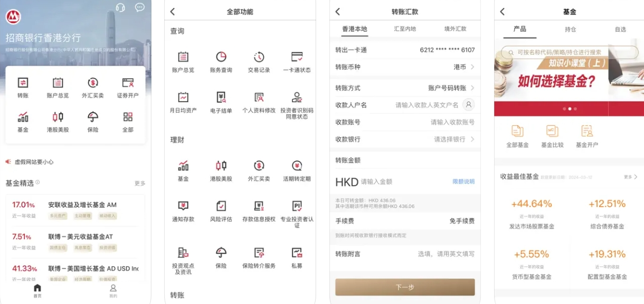The image size is (644, 304).
Task: Open 基金开户 in the fund screen
Action: 587,136
